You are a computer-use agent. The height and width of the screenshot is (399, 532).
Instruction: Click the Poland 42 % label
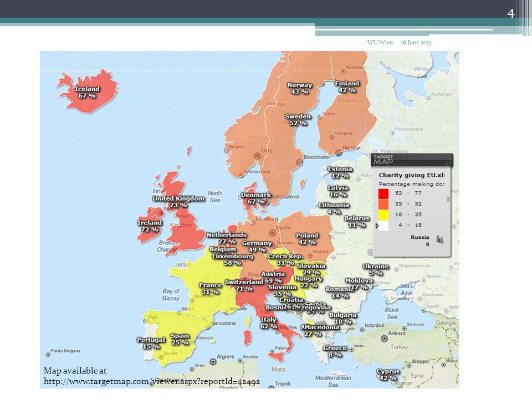click(307, 239)
